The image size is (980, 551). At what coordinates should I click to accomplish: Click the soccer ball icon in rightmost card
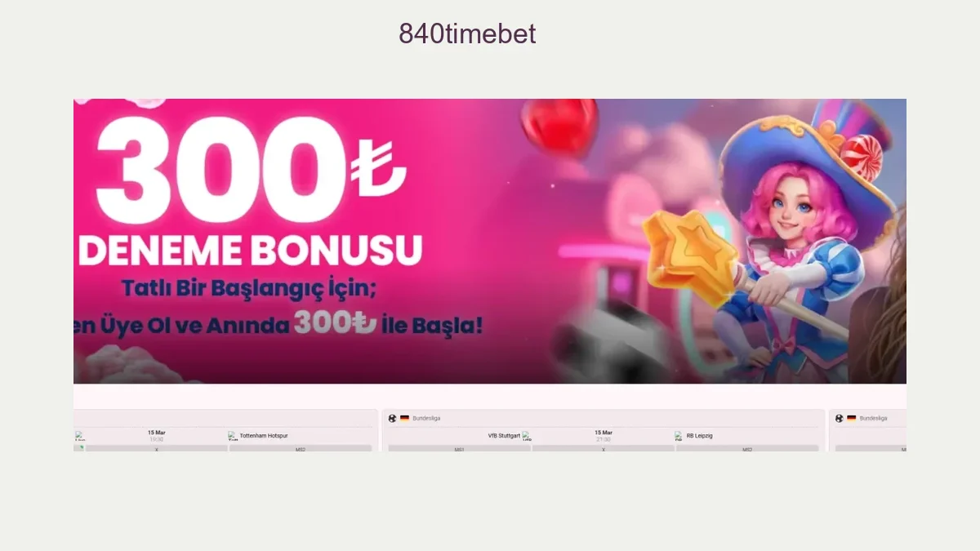(840, 418)
